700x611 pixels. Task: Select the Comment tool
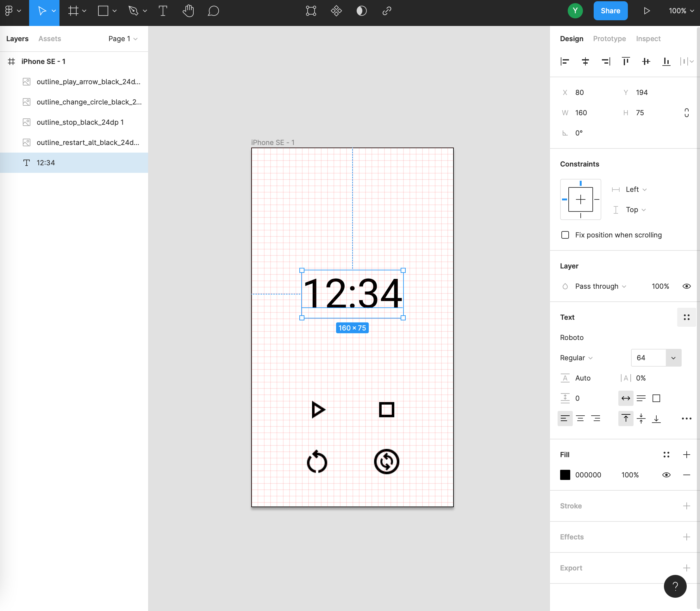tap(213, 11)
